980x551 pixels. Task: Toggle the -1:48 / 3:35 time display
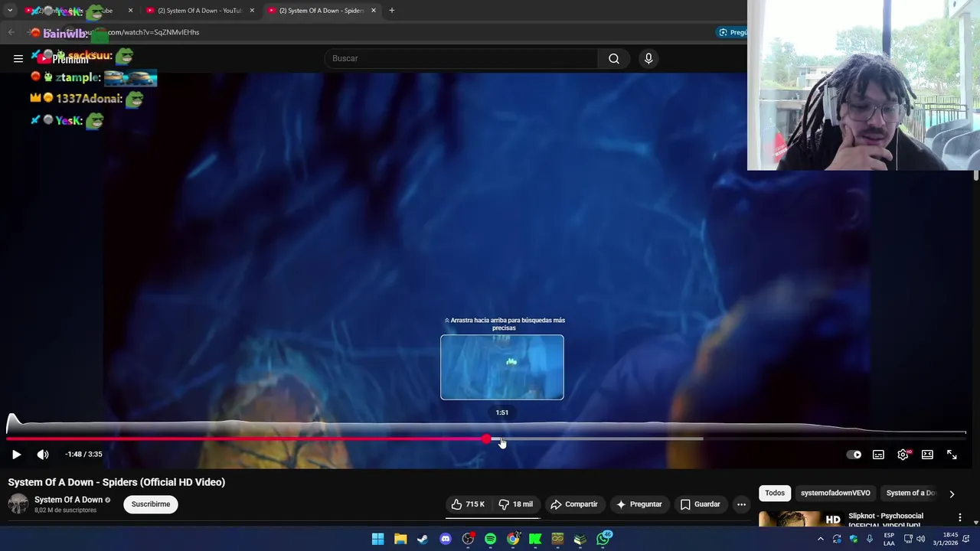click(x=83, y=455)
